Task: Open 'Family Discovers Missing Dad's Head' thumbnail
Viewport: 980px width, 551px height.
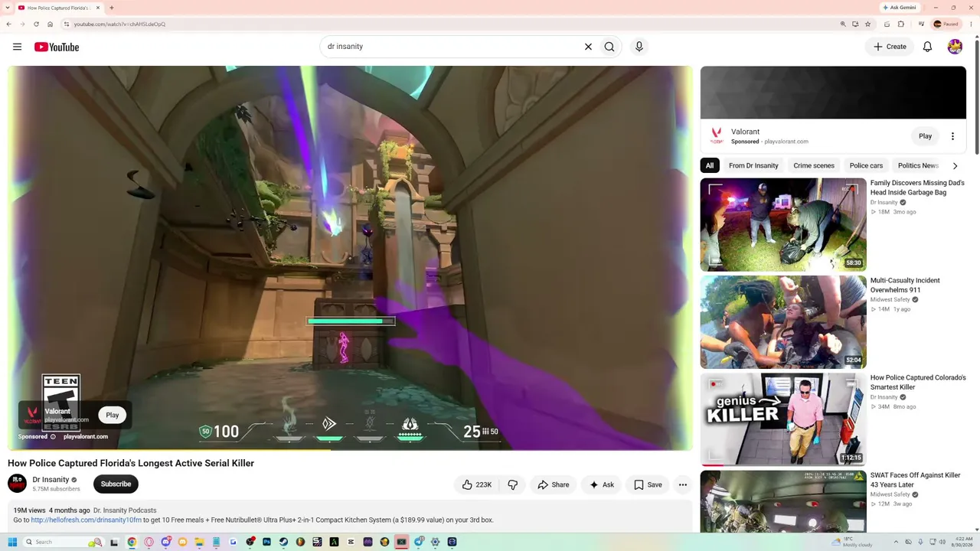Action: [783, 225]
